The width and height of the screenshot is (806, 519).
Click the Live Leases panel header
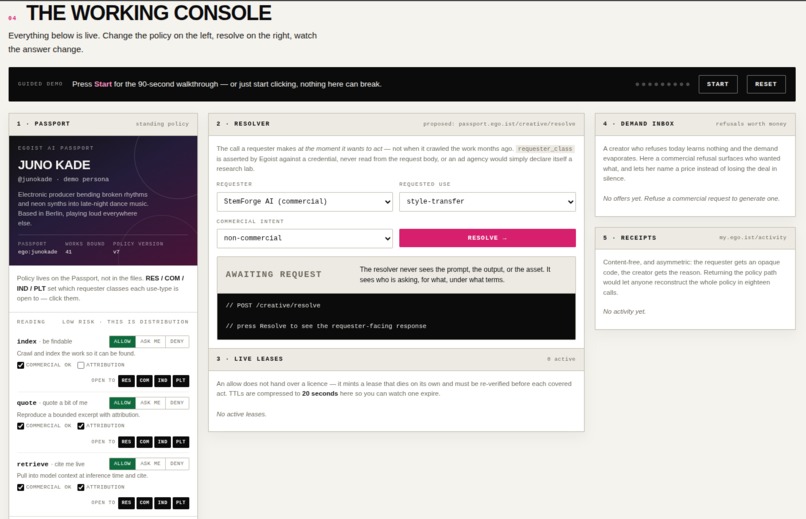(396, 359)
